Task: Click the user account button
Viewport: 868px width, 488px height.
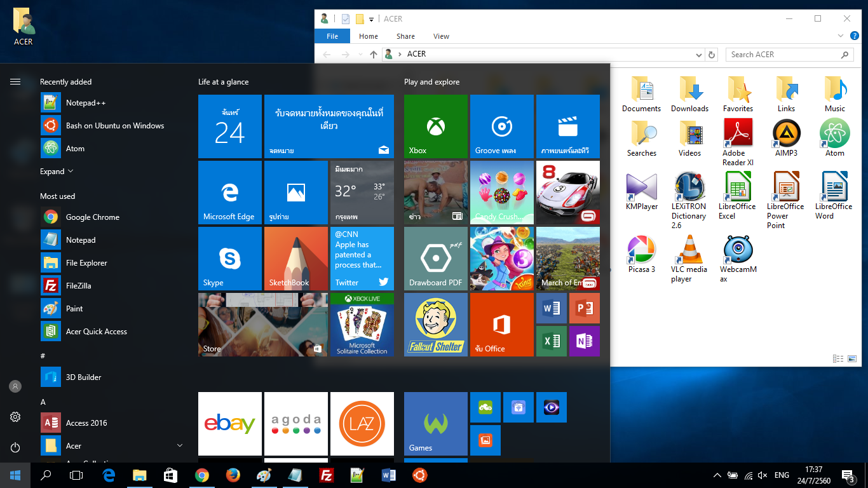Action: pyautogui.click(x=15, y=386)
